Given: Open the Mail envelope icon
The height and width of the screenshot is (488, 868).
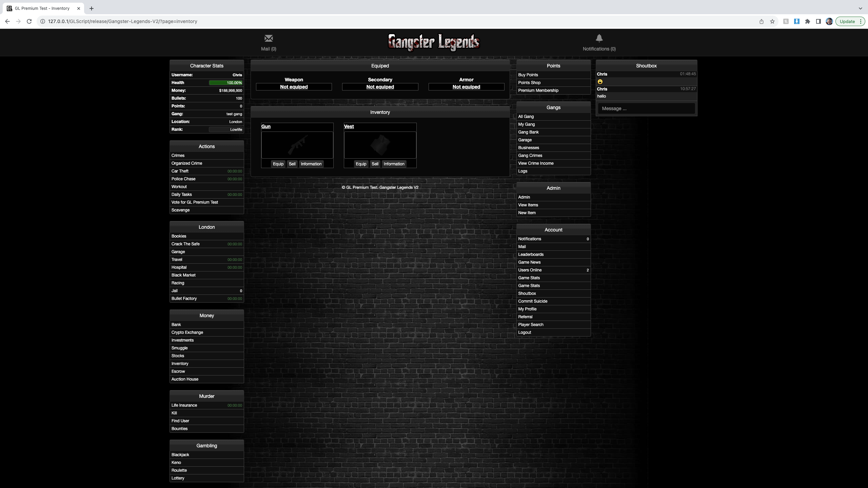Looking at the screenshot, I should tap(268, 38).
